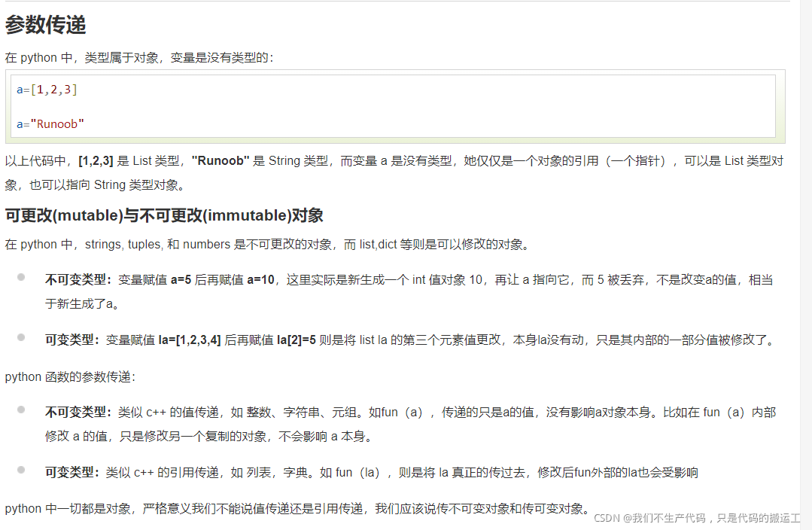Click final sentence python 中一切都是对象

[298, 509]
